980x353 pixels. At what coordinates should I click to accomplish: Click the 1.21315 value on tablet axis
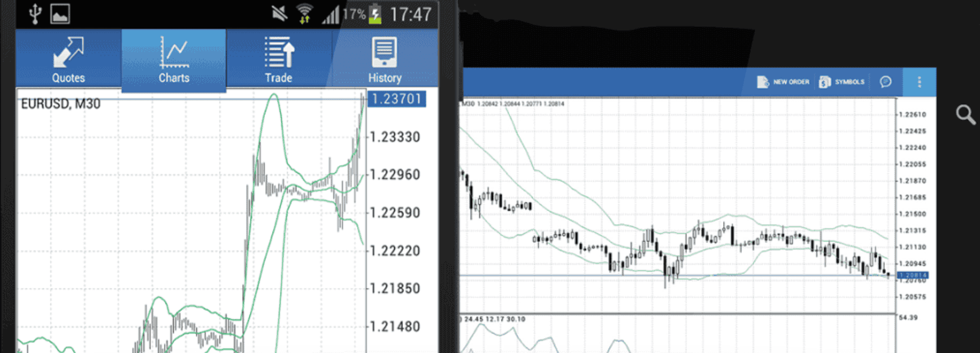[912, 231]
